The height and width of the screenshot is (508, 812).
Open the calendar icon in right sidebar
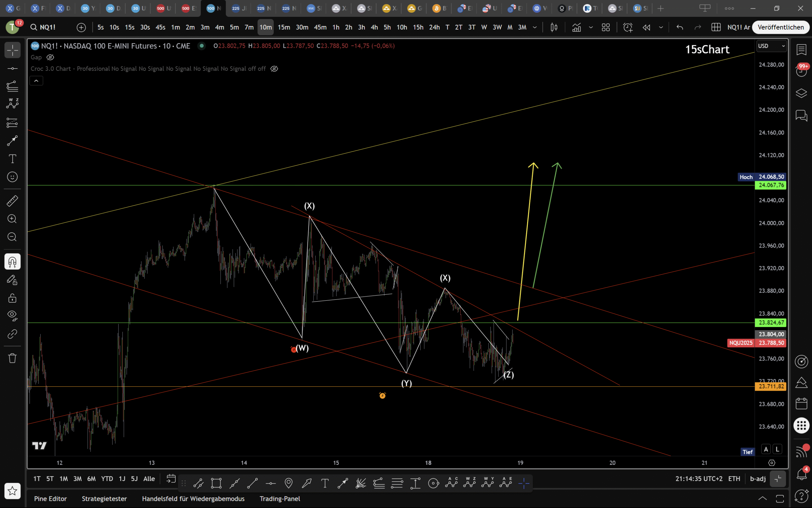(801, 403)
